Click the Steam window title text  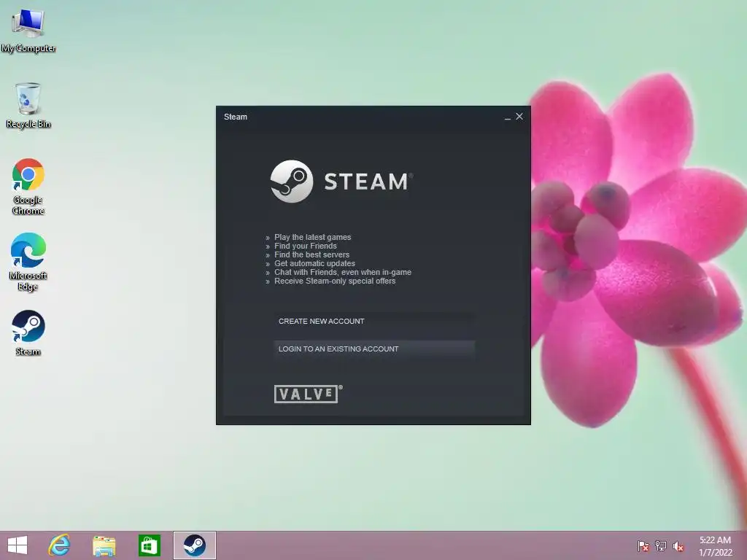[x=236, y=117]
